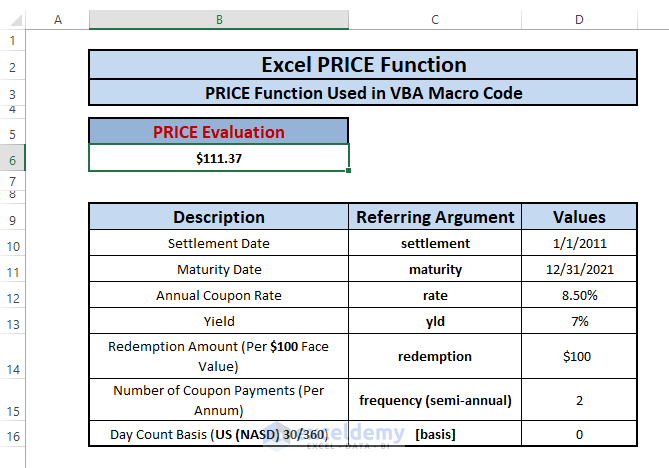Screen dimensions: 669x468
Task: Select the Annual Coupon Rate description cell
Action: pyautogui.click(x=218, y=296)
